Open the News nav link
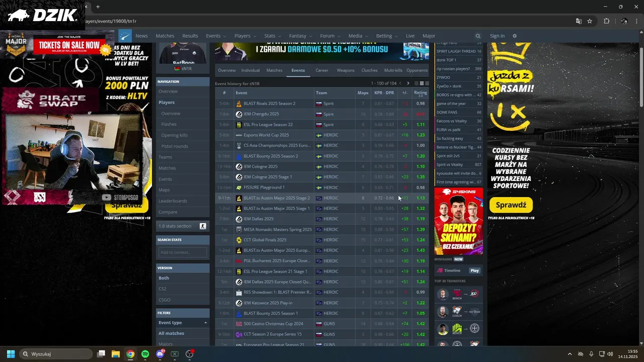 [x=141, y=36]
